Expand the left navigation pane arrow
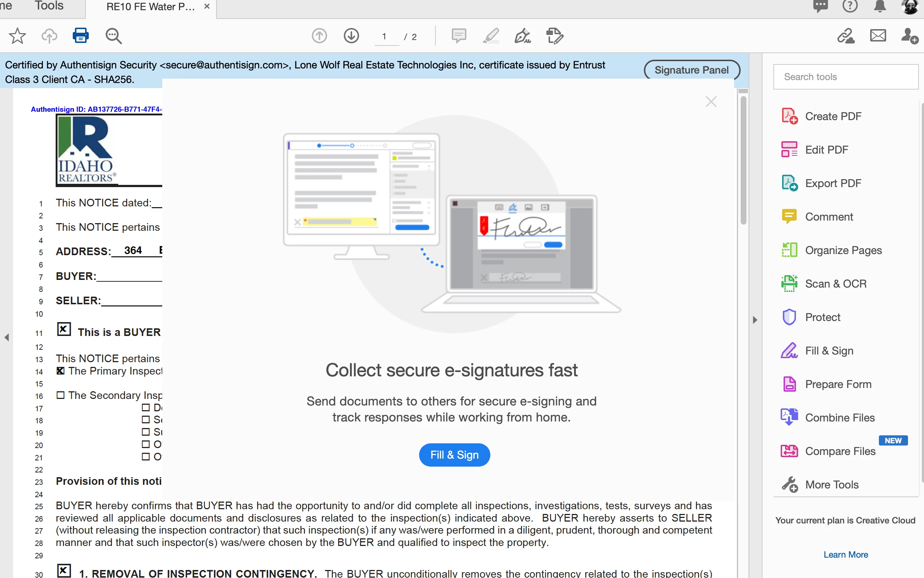 click(x=7, y=337)
